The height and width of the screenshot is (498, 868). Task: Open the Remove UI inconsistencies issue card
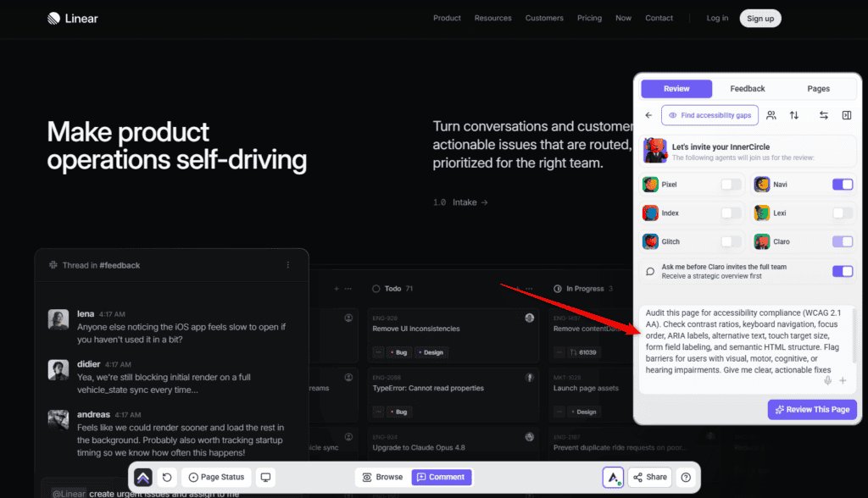tap(453, 335)
